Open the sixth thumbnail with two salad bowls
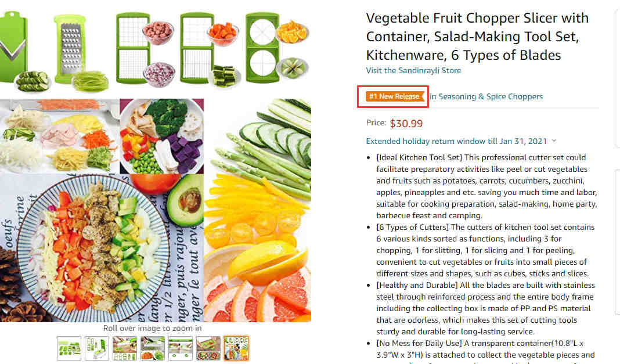Viewport: 620px width, 364px height. 208,348
